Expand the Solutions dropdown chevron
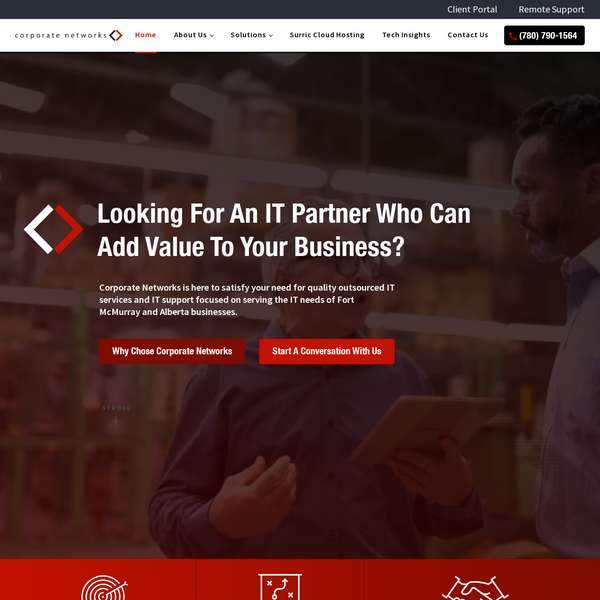 point(271,36)
